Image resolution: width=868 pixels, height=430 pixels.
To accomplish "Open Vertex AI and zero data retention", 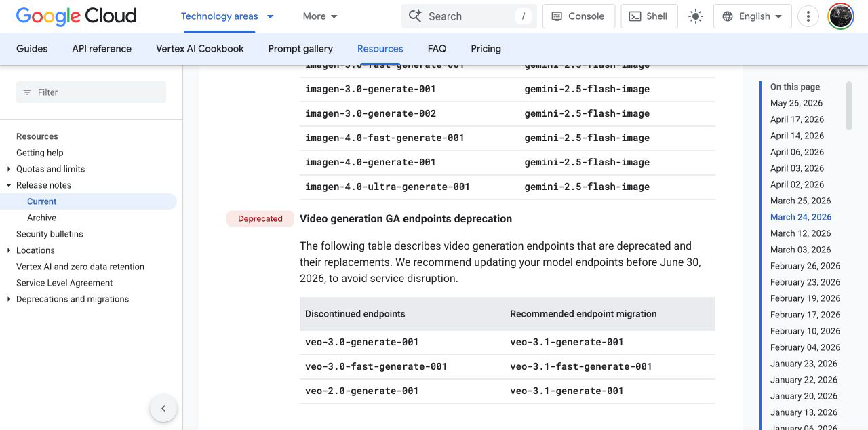I will (80, 267).
